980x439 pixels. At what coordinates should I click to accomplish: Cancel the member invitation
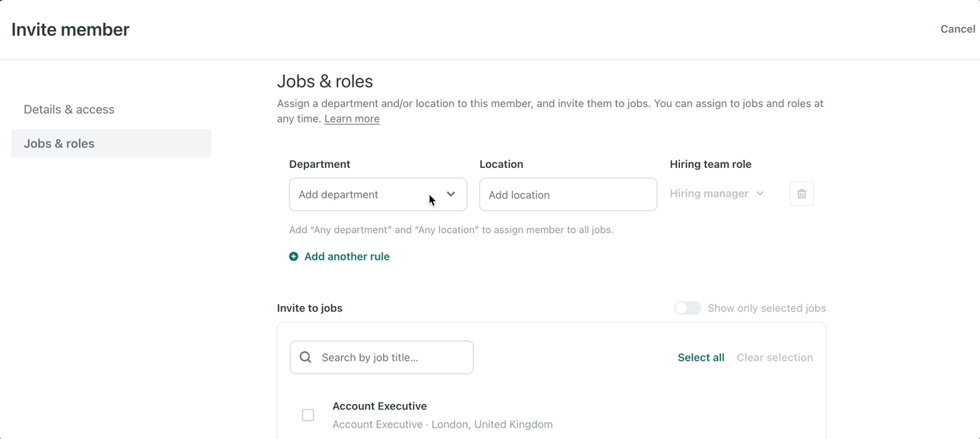coord(957,29)
